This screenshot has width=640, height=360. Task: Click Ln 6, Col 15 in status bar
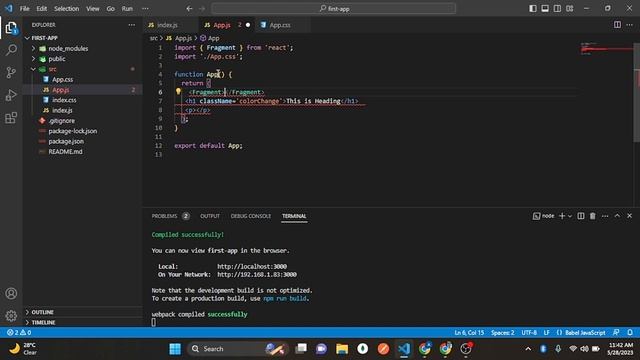point(469,333)
